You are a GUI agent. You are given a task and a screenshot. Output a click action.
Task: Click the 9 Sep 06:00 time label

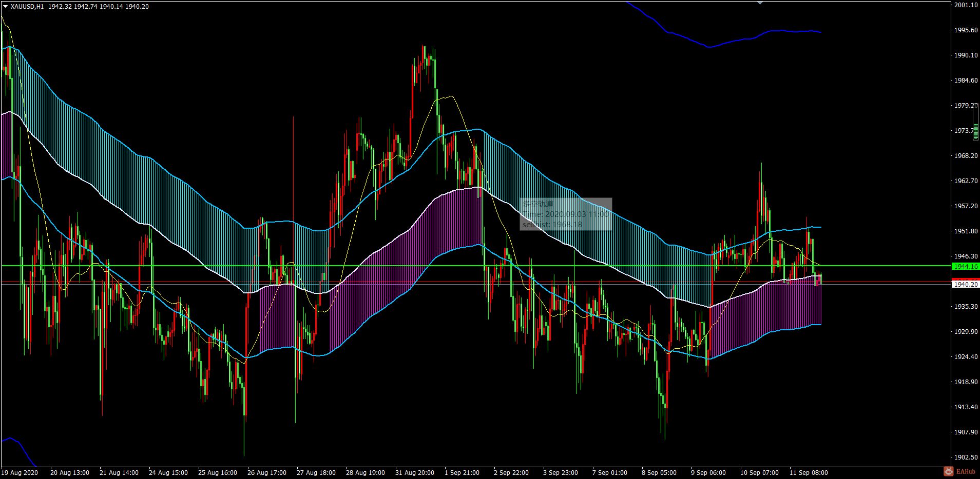(x=708, y=473)
